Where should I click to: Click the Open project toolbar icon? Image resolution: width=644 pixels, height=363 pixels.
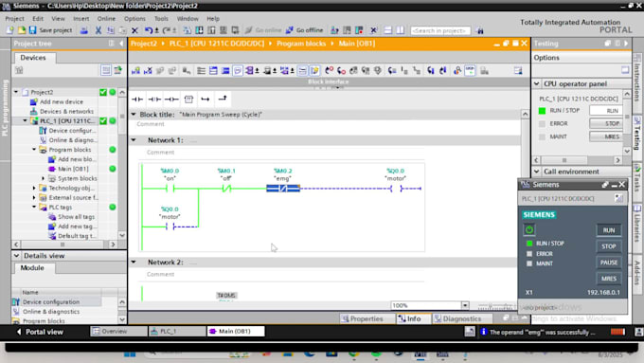[22, 30]
